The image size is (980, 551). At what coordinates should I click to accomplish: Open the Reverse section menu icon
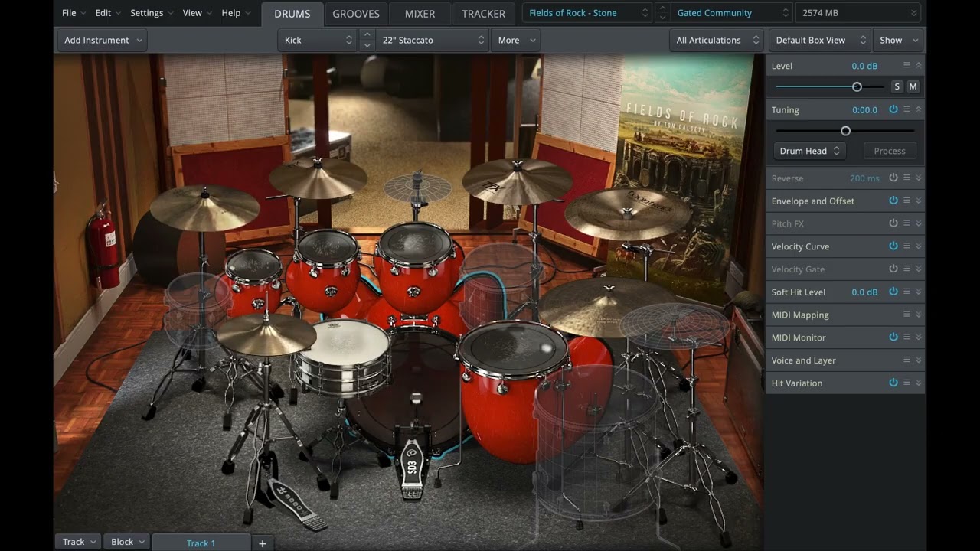click(x=906, y=178)
